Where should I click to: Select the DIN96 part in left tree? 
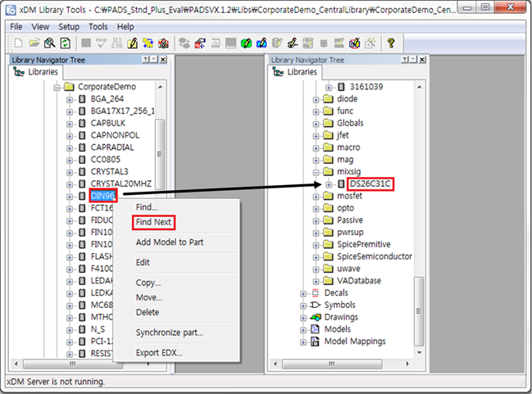(x=103, y=196)
